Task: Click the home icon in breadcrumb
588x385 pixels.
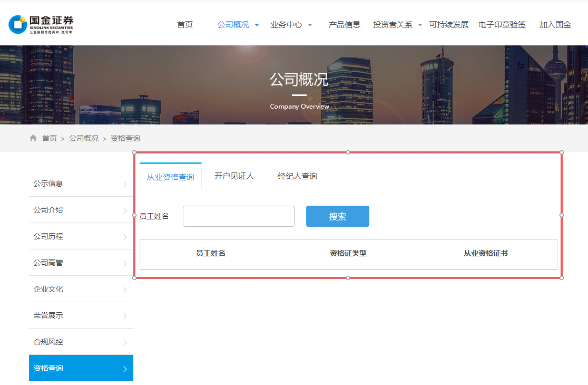Action: click(33, 138)
